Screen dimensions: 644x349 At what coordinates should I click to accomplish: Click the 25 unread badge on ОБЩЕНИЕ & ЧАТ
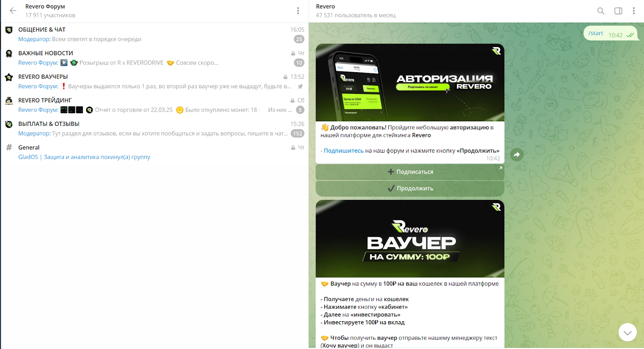click(x=299, y=39)
